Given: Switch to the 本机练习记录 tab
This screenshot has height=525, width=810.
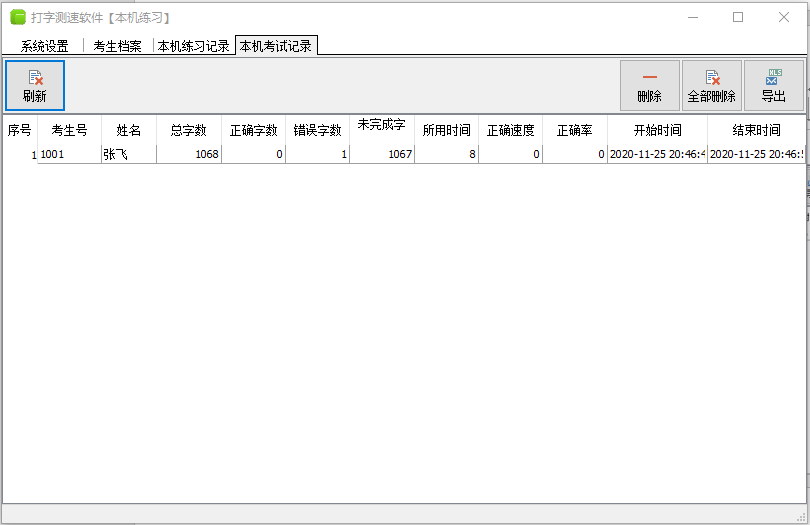Looking at the screenshot, I should 193,46.
